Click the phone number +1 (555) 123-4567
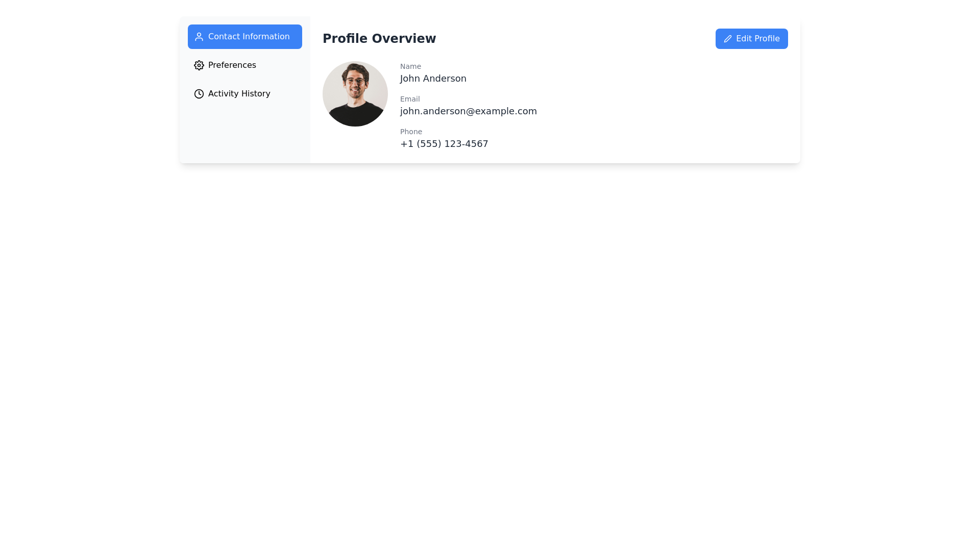This screenshot has width=980, height=551. coord(444,143)
